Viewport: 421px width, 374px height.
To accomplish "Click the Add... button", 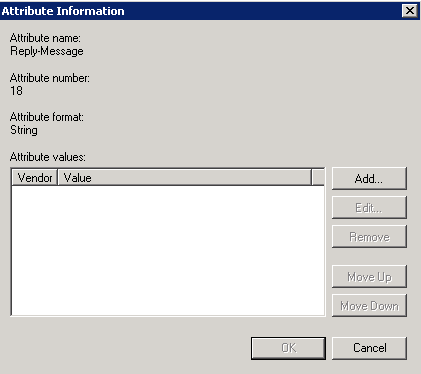I will 369,179.
